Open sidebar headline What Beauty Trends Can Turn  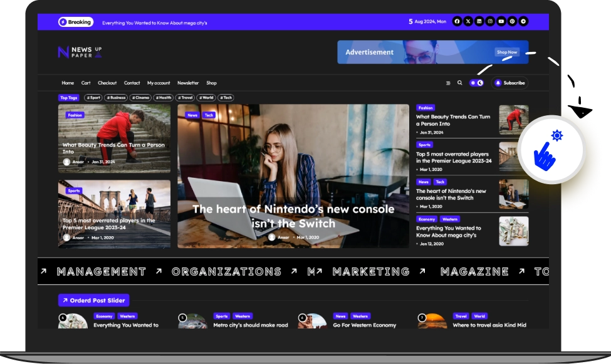click(x=453, y=120)
